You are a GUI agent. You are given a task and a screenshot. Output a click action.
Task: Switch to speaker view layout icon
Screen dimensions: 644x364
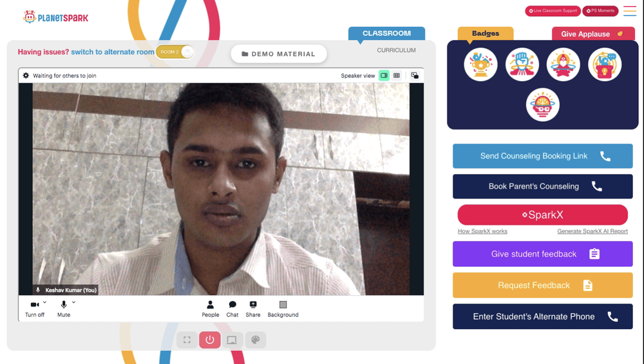pyautogui.click(x=384, y=75)
